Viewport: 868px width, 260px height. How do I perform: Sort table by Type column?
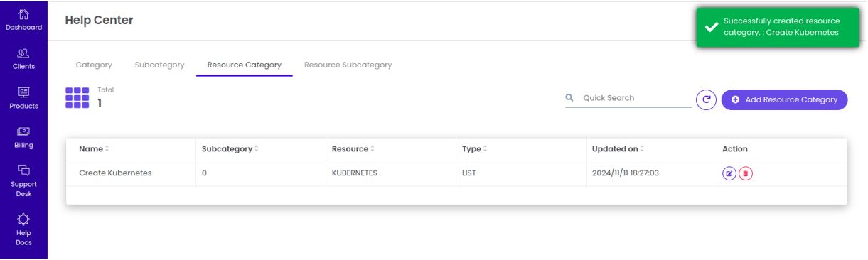click(474, 149)
